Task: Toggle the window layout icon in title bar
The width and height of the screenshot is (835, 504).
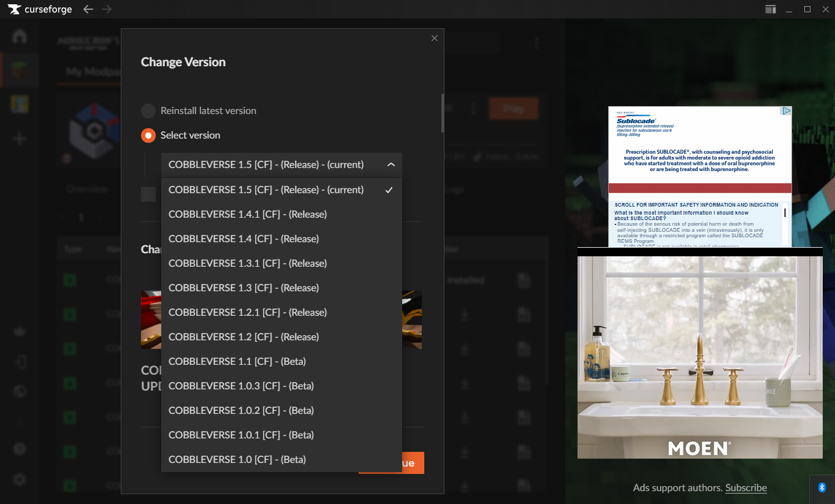Action: pyautogui.click(x=770, y=9)
